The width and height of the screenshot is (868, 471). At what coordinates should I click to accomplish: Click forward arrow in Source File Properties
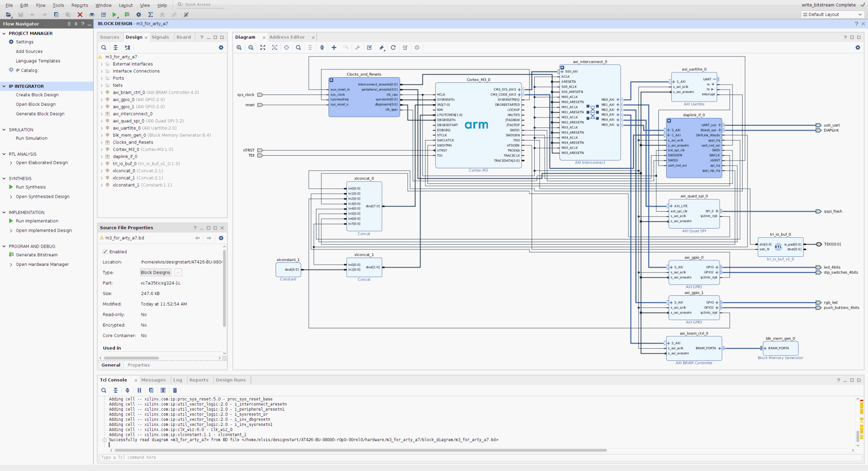(209, 238)
